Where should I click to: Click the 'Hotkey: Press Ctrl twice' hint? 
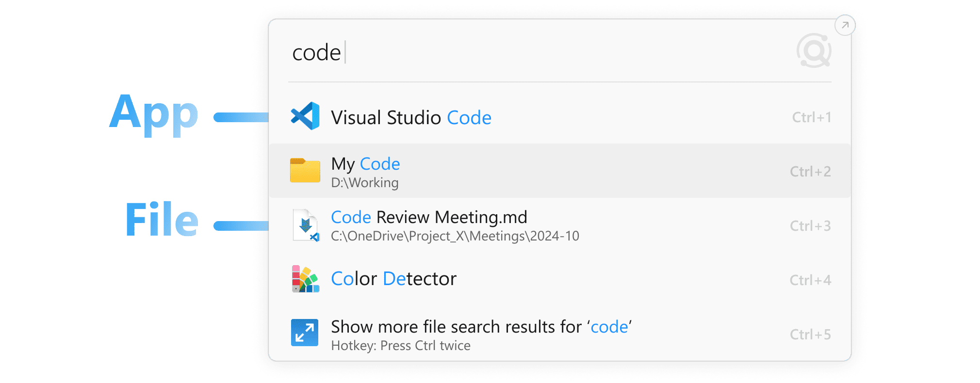[x=401, y=346]
